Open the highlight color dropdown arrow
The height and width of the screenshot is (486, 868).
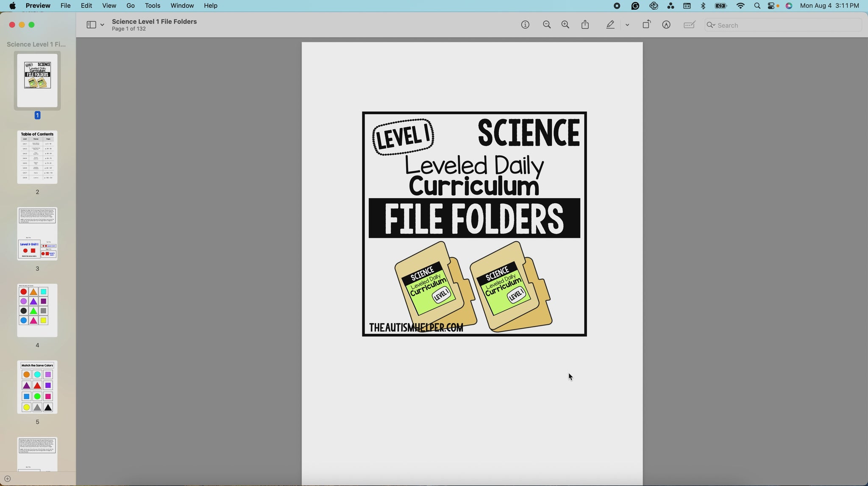[x=627, y=25]
